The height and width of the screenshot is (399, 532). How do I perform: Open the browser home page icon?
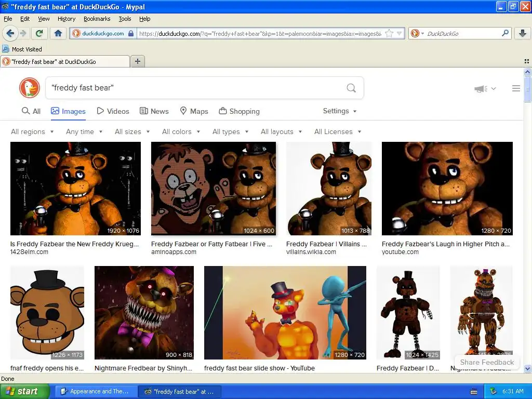[x=58, y=33]
